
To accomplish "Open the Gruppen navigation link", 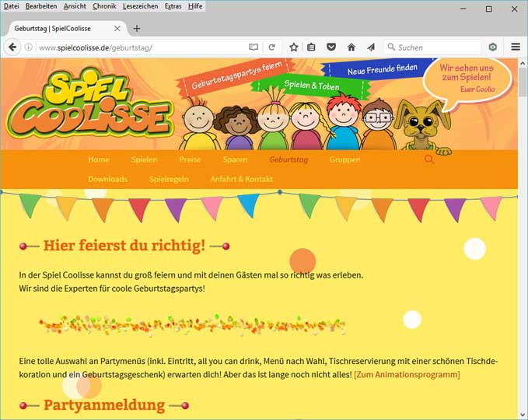I will (x=344, y=159).
